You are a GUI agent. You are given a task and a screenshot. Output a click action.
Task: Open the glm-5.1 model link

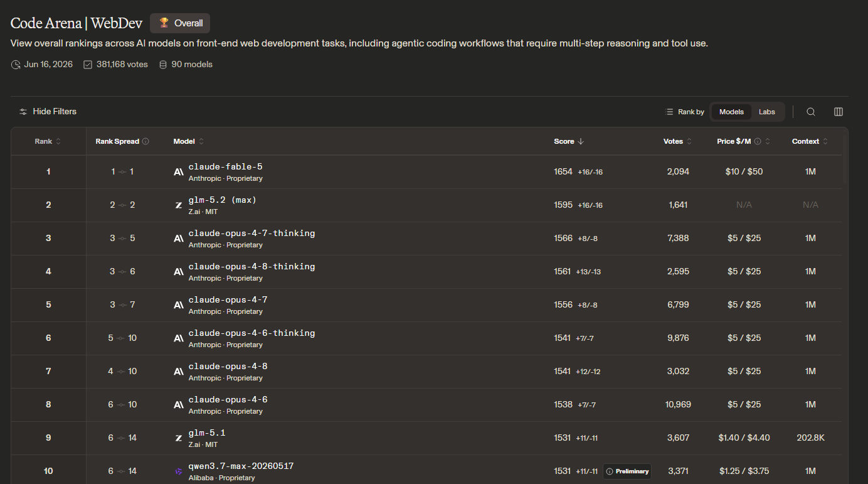(207, 433)
